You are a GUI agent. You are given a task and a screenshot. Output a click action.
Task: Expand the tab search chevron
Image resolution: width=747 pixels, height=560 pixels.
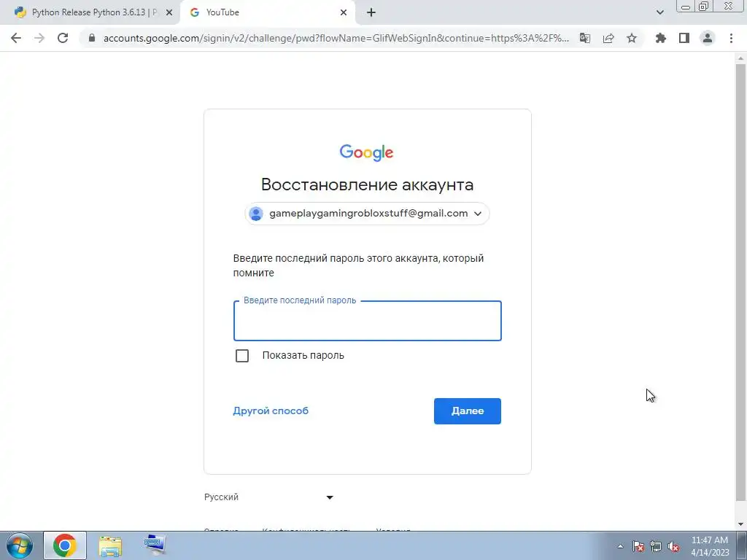tap(659, 12)
